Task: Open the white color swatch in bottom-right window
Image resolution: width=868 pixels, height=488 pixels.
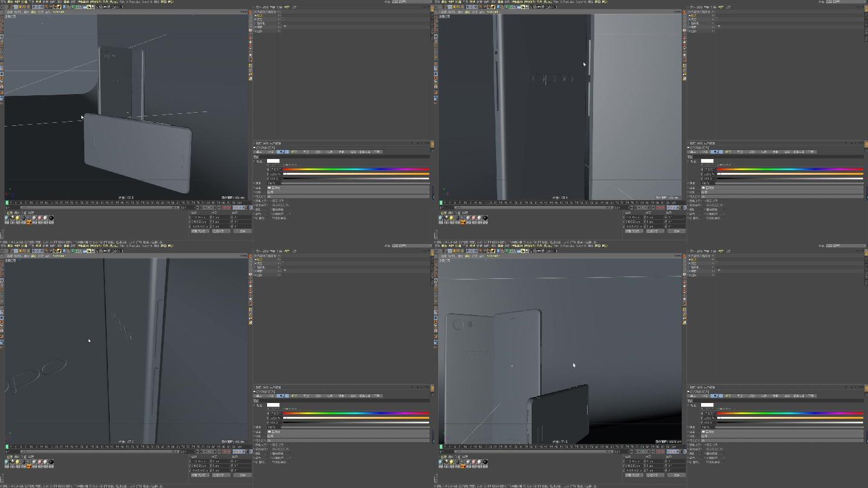Action: 707,405
